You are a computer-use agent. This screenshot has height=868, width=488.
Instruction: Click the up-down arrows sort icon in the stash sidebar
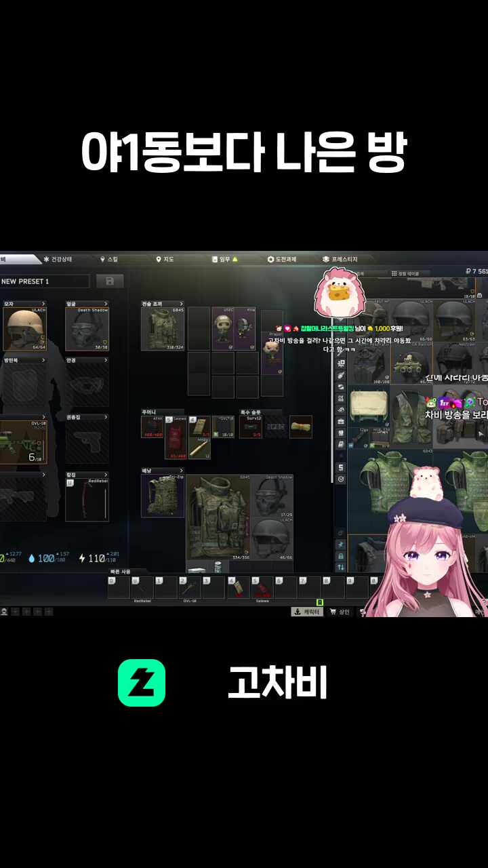341,567
